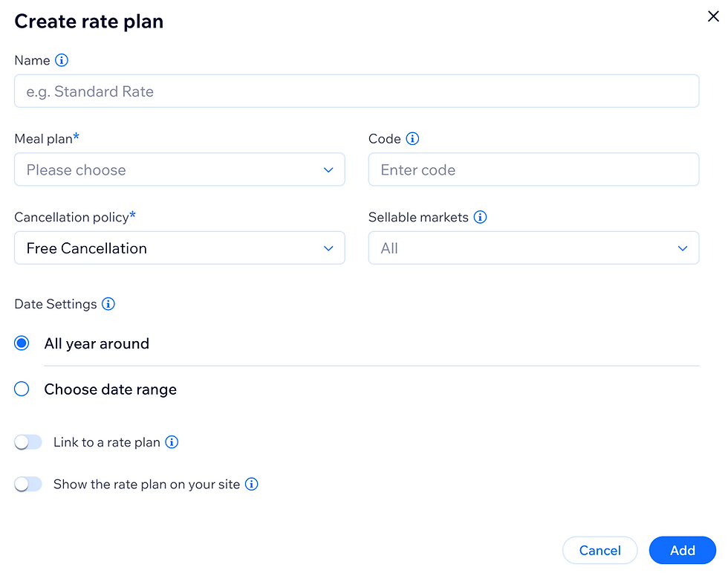Click the Add button
Viewport: 728px width, 573px height.
(682, 550)
